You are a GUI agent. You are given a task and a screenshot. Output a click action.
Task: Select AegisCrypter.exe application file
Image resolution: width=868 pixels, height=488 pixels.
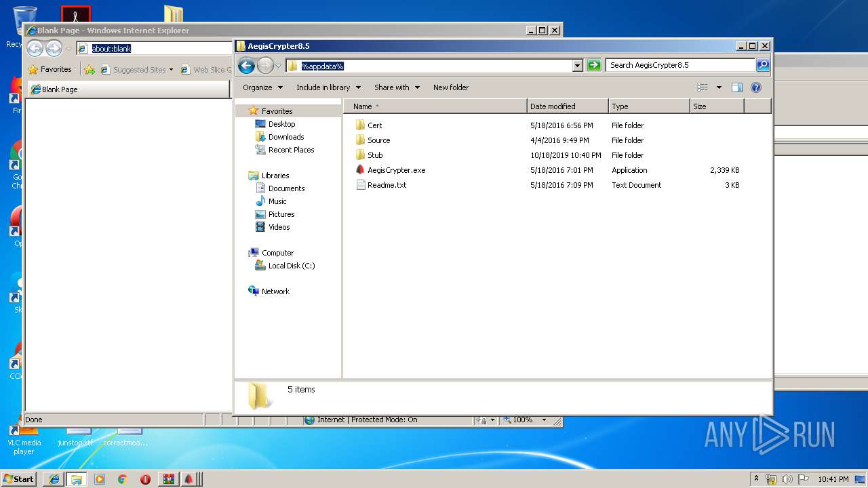(x=396, y=170)
